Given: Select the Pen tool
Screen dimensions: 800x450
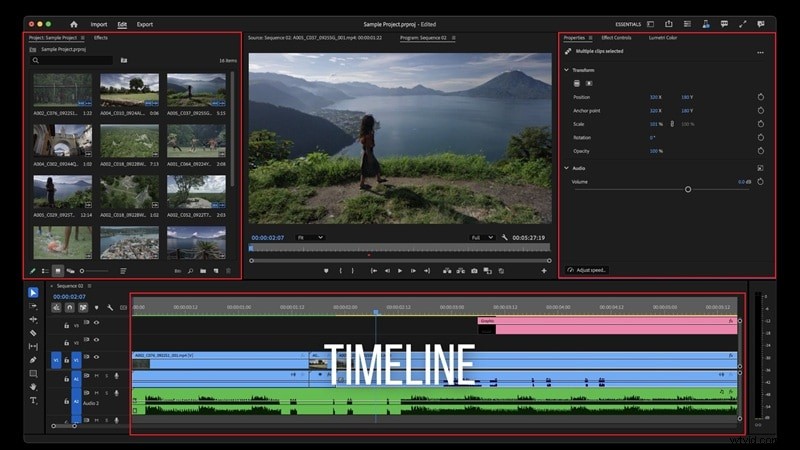Looking at the screenshot, I should coord(33,360).
